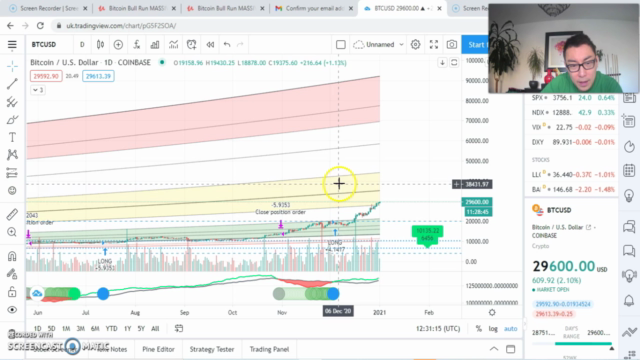
Task: Select the 1M time range
Action: [66, 329]
